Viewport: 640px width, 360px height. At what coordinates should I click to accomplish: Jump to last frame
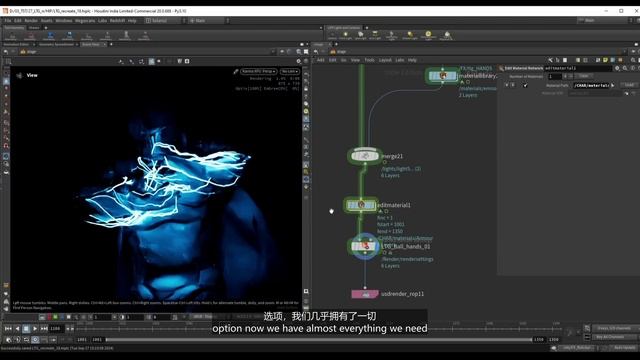point(44,328)
